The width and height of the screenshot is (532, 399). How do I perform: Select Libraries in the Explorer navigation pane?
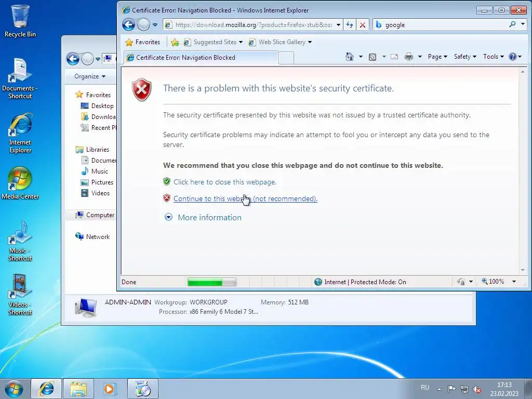[x=92, y=150]
